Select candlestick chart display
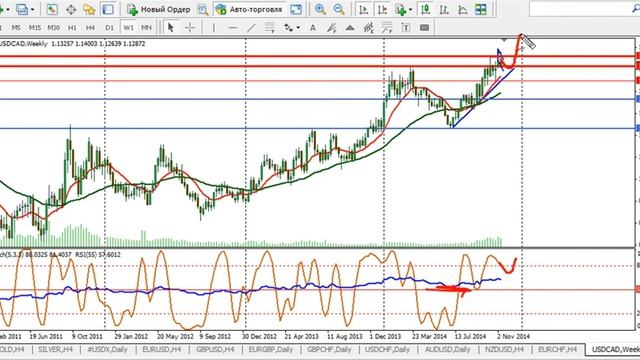Screen dimensions: 640x360 pos(425,9)
